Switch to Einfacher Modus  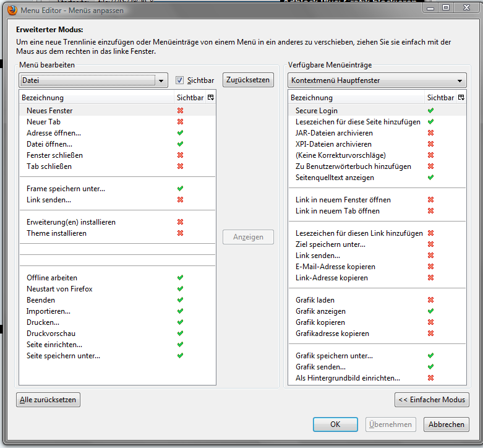[x=432, y=400]
